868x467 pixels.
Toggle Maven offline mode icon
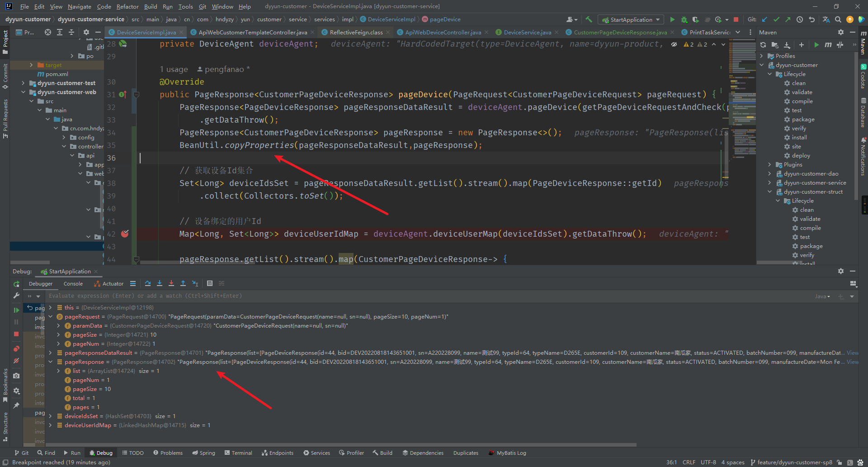(x=840, y=45)
